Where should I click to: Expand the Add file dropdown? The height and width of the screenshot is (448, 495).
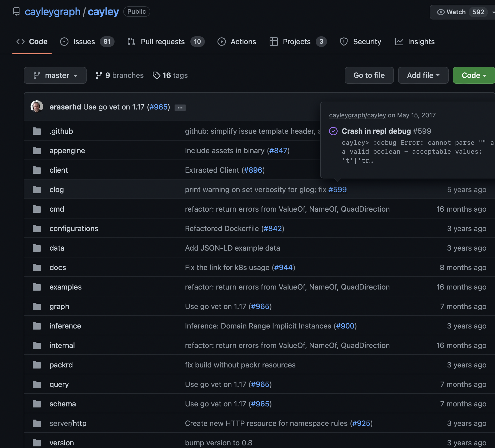[423, 75]
